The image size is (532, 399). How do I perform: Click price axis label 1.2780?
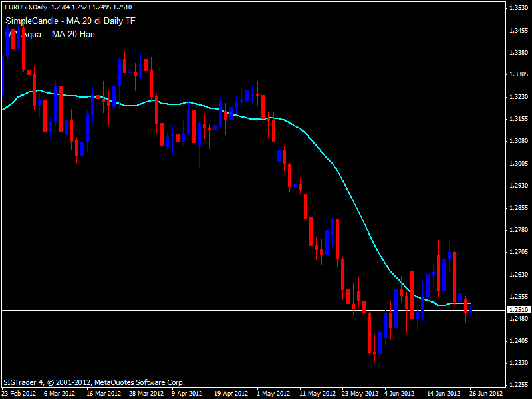coord(519,230)
